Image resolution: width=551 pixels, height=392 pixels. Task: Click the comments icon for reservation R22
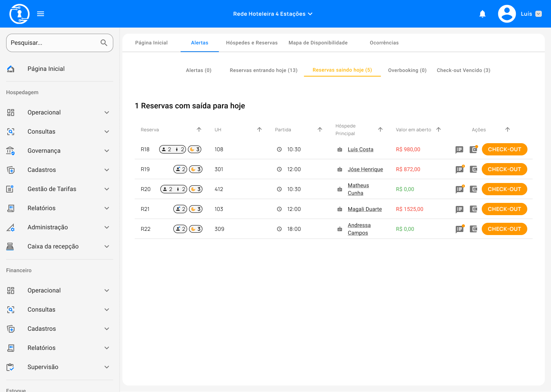460,229
